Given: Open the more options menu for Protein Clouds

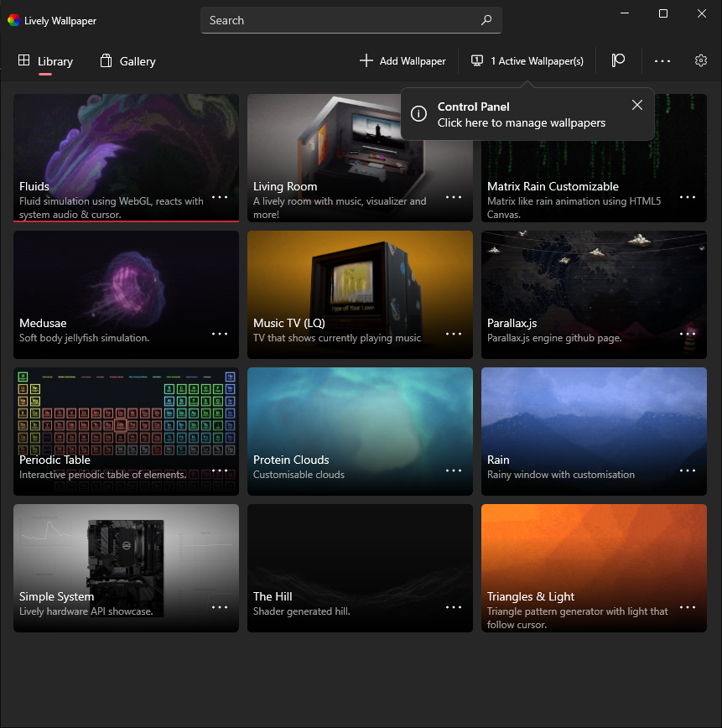Looking at the screenshot, I should 454,471.
